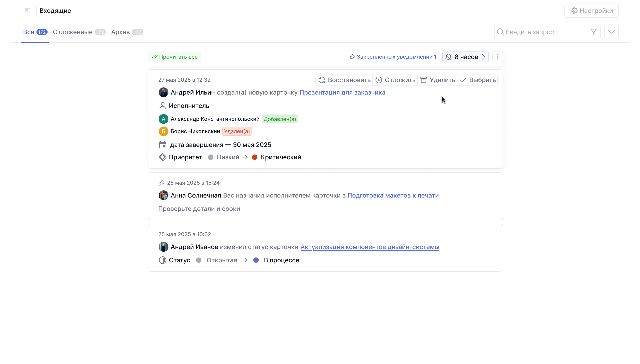Click the Восстановить button
This screenshot has width=640, height=364.
344,80
